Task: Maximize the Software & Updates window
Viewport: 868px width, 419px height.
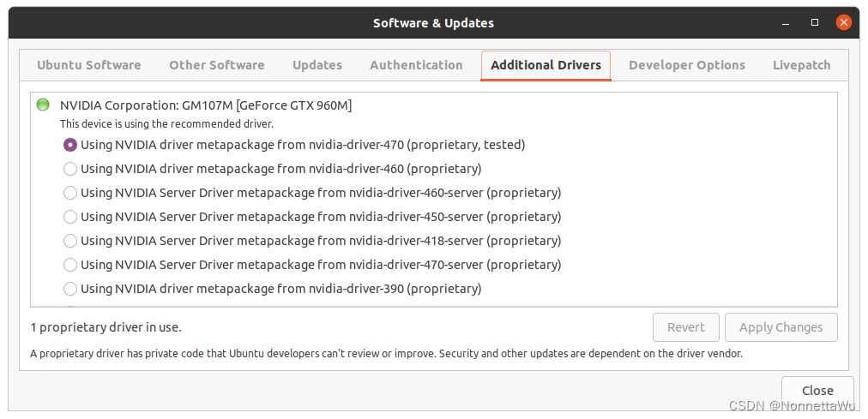Action: coord(814,22)
